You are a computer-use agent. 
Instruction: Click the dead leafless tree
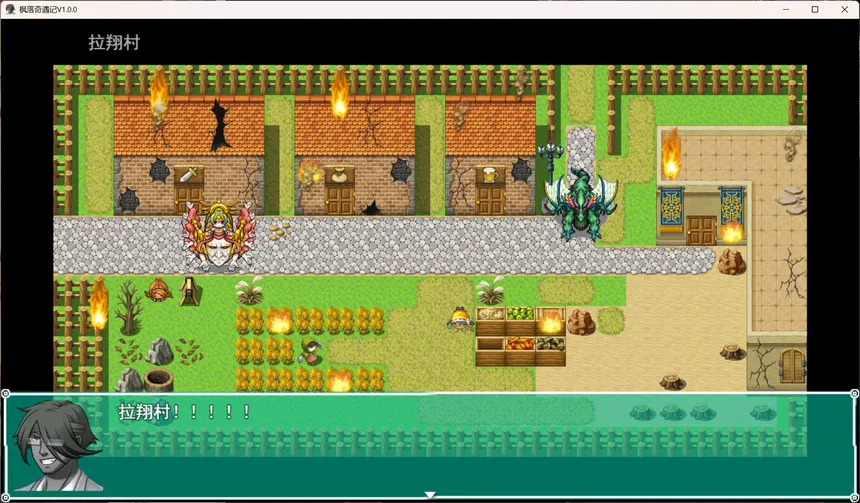(x=128, y=307)
